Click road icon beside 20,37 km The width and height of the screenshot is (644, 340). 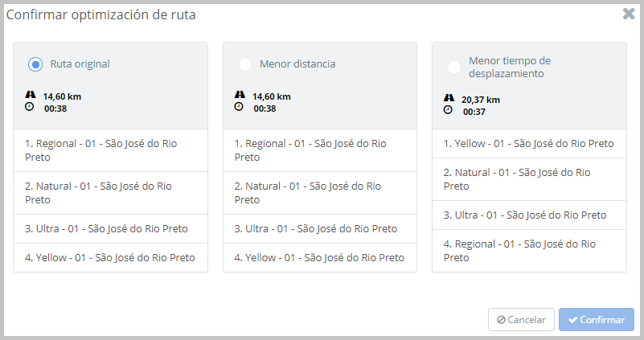[449, 98]
